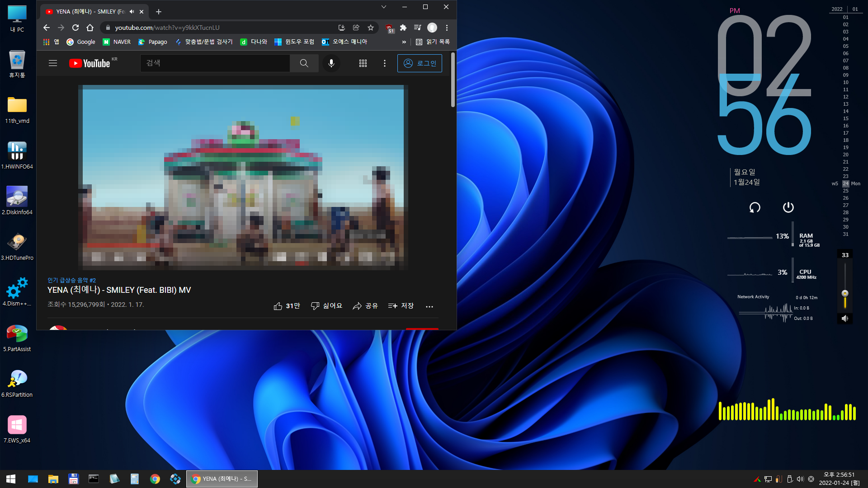The width and height of the screenshot is (868, 488).
Task: Launch 7.EWS_x64 desktop shortcut
Action: [x=17, y=429]
